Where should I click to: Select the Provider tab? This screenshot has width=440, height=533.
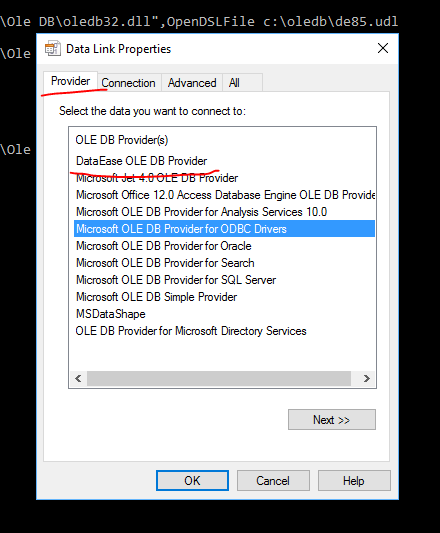tap(70, 81)
